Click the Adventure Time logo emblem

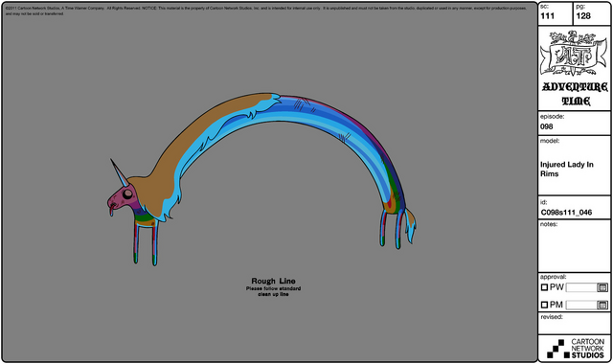click(x=574, y=54)
